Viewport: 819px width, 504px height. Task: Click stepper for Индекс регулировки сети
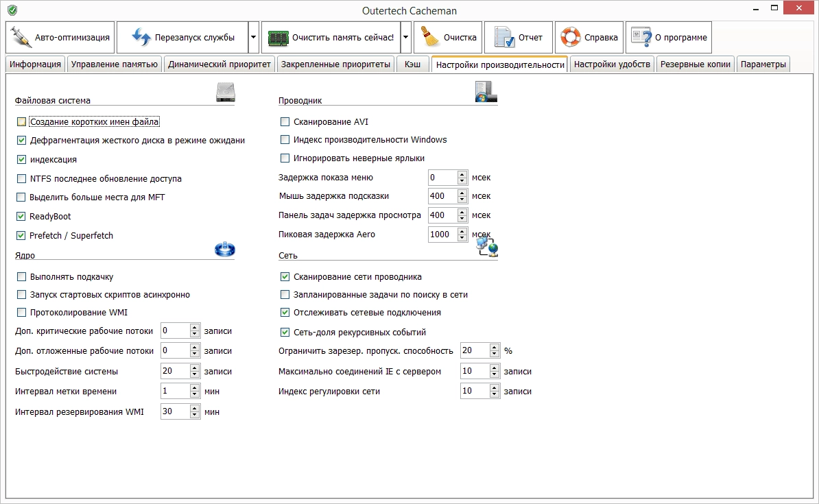click(495, 391)
